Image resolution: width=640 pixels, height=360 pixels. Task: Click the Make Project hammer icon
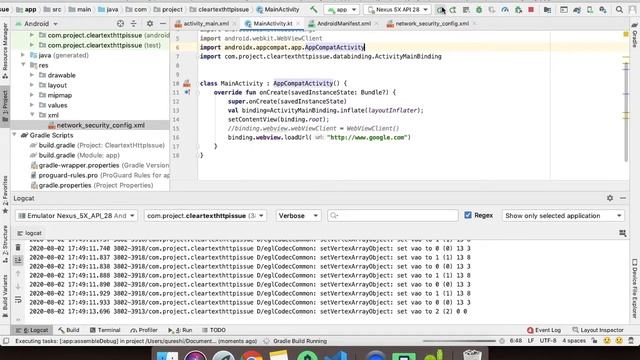313,9
